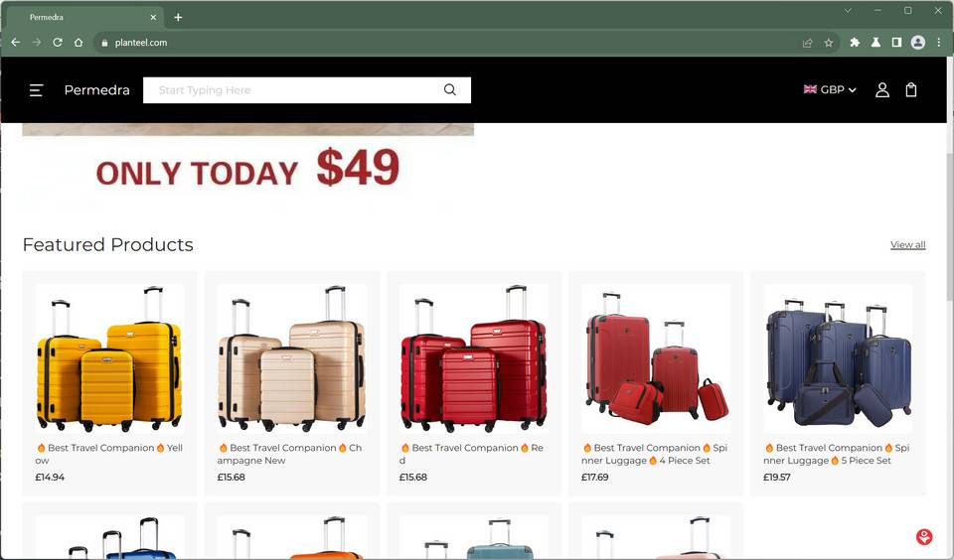Expand the tab search chevron in title bar

[848, 10]
